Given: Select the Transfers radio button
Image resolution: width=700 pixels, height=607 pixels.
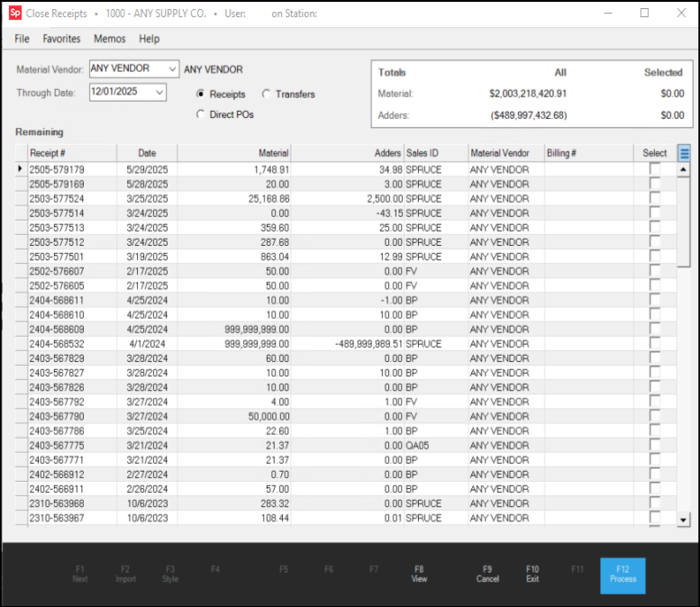Looking at the screenshot, I should pyautogui.click(x=266, y=94).
